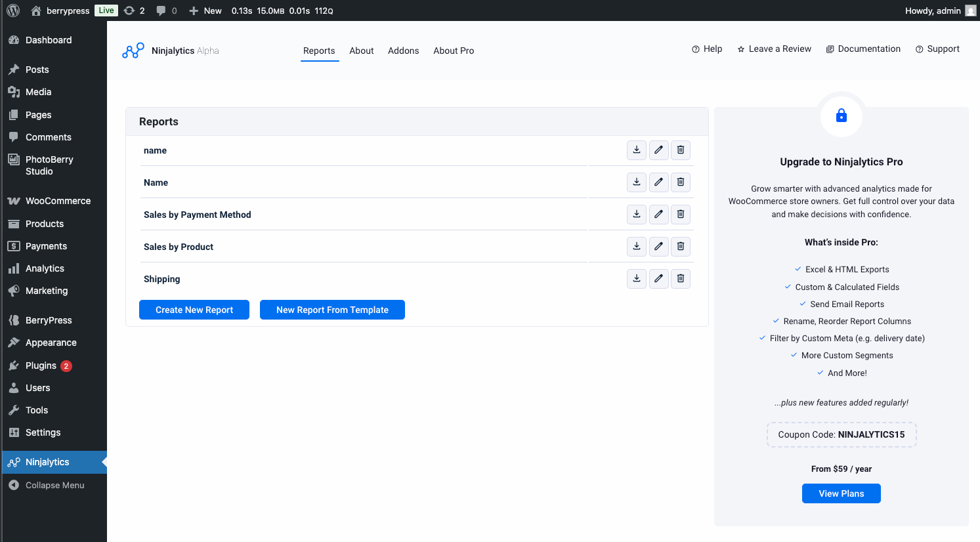Delete the lowercase 'name' report

pyautogui.click(x=681, y=150)
